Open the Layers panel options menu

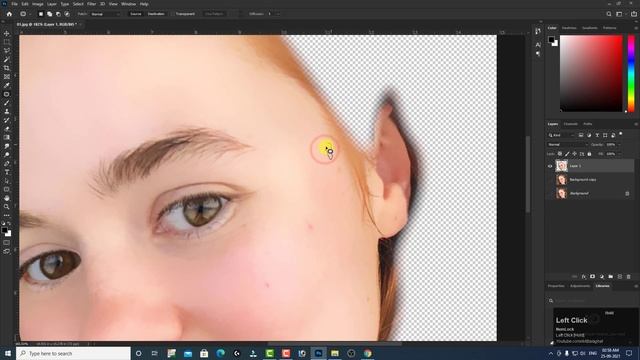point(636,124)
